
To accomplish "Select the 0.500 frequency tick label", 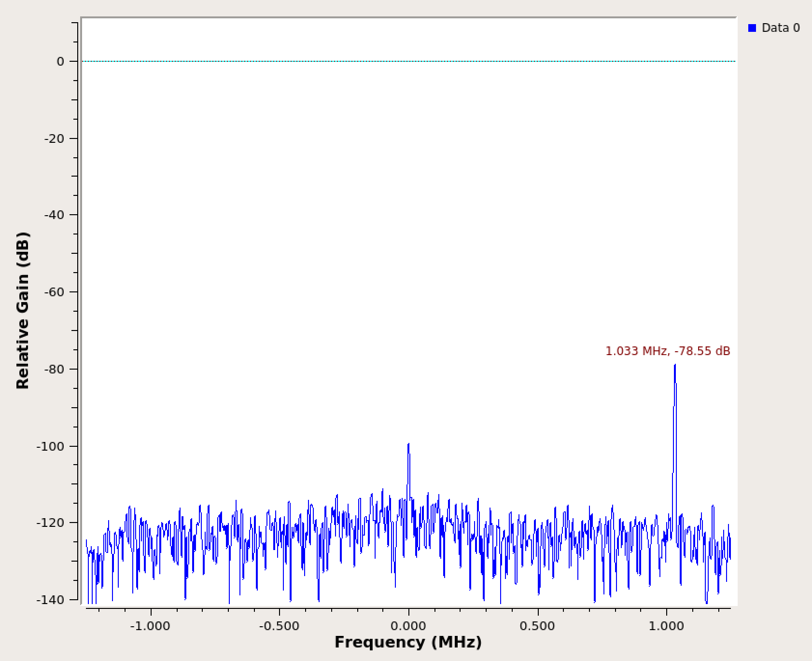I will (x=538, y=626).
